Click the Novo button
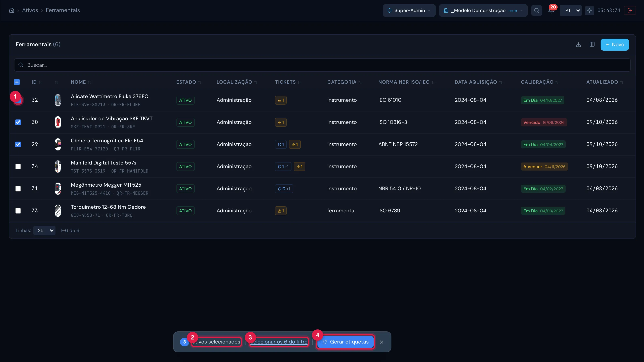Viewport: 644px width, 362px height. coord(614,44)
